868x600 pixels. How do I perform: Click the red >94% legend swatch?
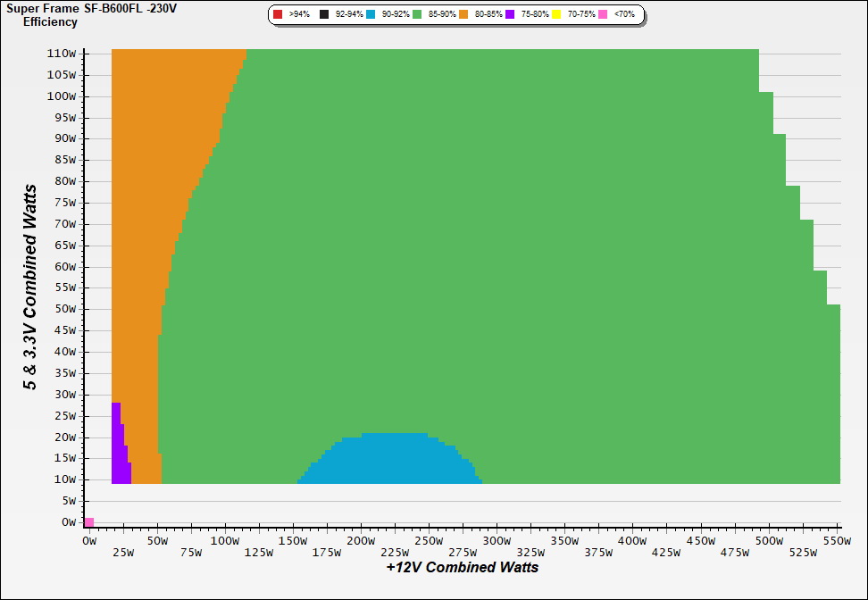[278, 15]
